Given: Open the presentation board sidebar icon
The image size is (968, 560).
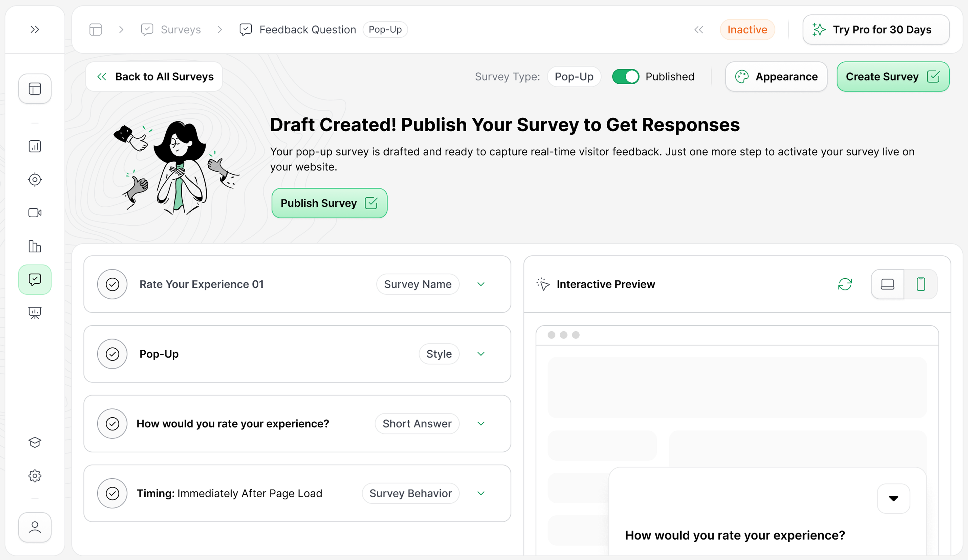Looking at the screenshot, I should [35, 313].
